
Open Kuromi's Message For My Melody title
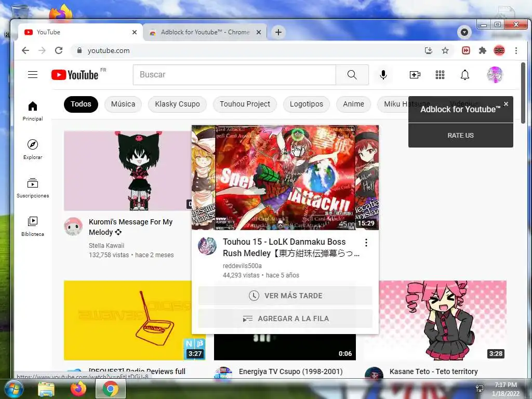pyautogui.click(x=130, y=227)
